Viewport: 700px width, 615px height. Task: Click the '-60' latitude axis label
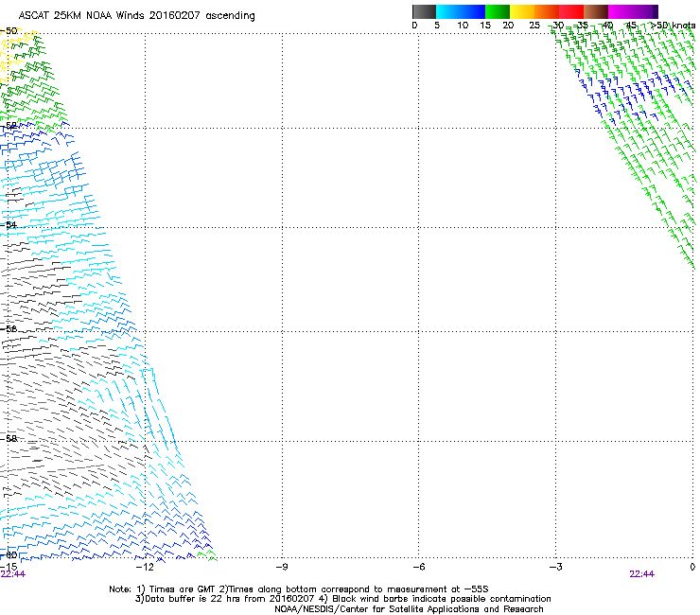(x=9, y=555)
